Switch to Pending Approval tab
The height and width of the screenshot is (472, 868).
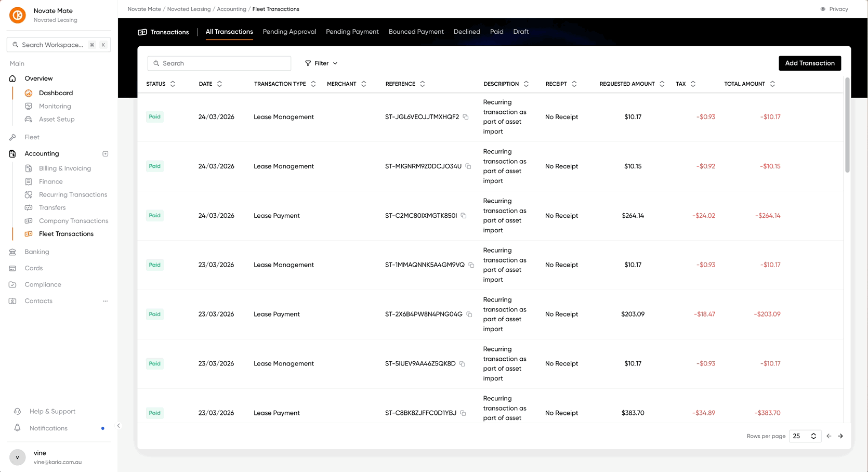(x=290, y=32)
